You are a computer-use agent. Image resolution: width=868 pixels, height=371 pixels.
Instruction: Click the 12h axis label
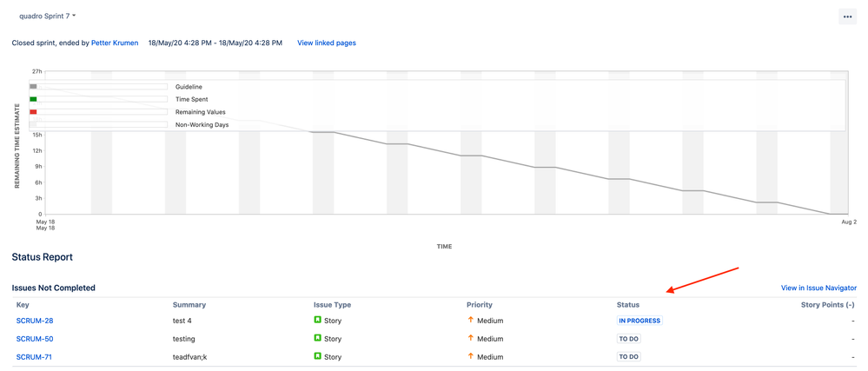point(37,150)
